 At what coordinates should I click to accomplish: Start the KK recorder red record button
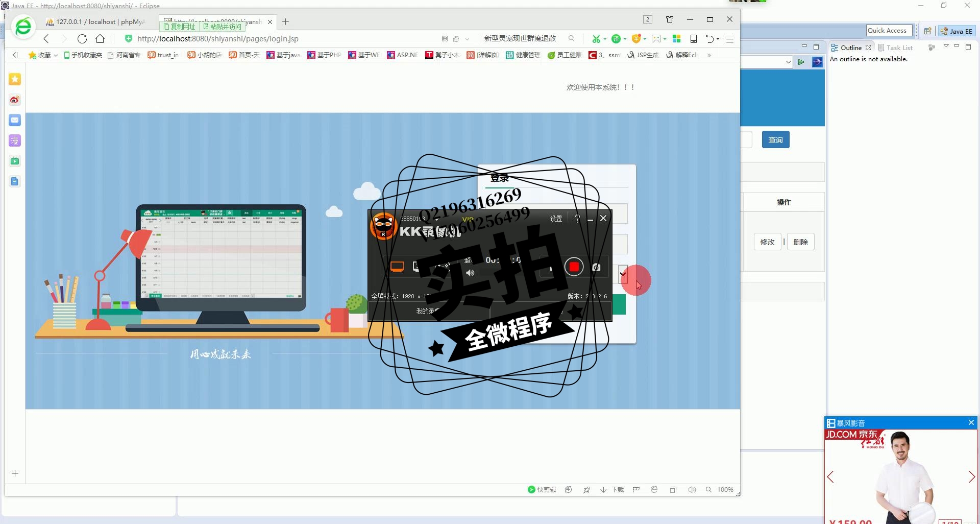[574, 267]
